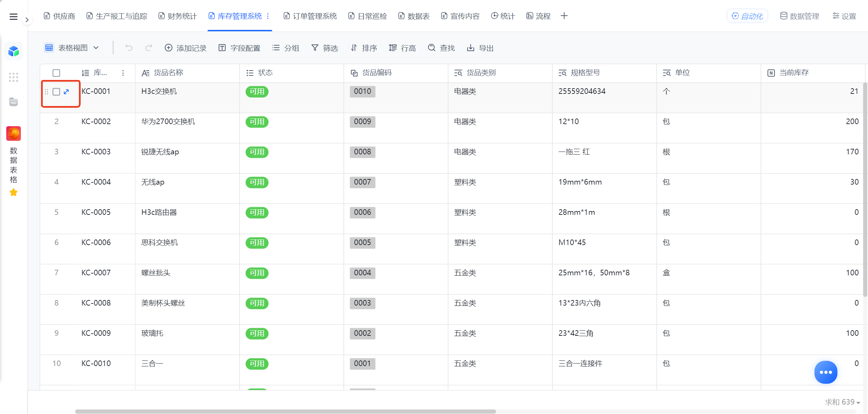Screen dimensions: 868x414
Task: Open 数据表 tab
Action: [414, 16]
